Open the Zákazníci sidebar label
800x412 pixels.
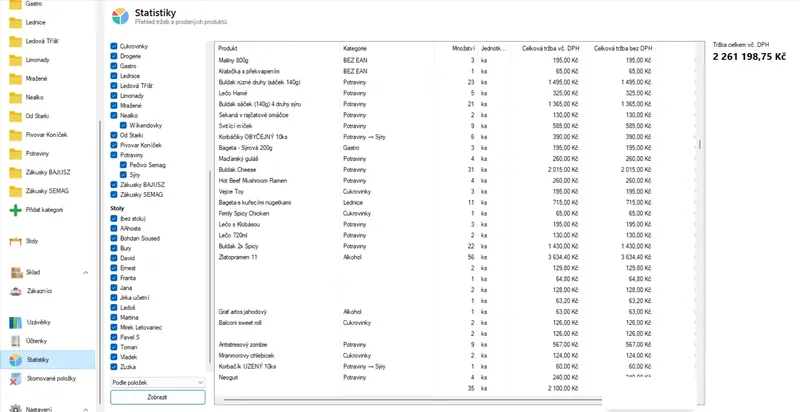[x=39, y=292]
